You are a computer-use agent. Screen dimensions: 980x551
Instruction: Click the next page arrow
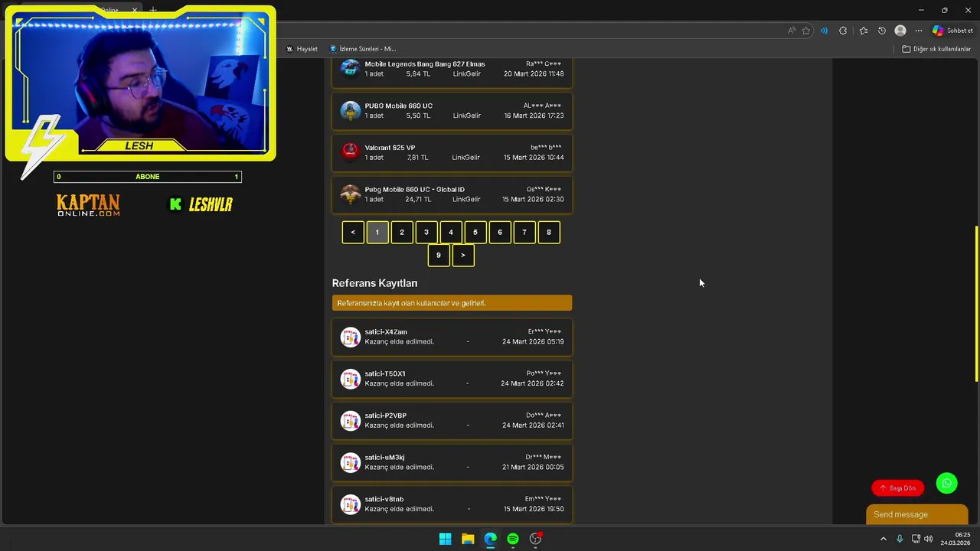click(x=463, y=255)
